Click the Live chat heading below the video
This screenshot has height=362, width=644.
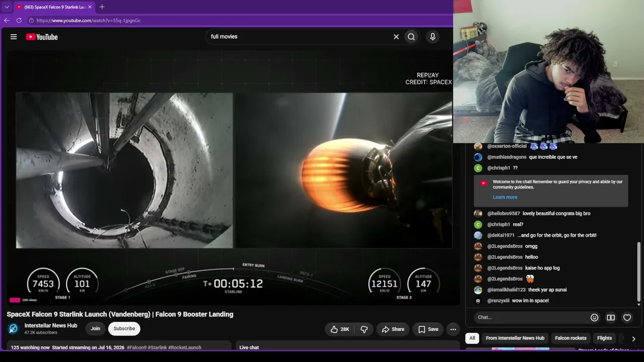[249, 347]
